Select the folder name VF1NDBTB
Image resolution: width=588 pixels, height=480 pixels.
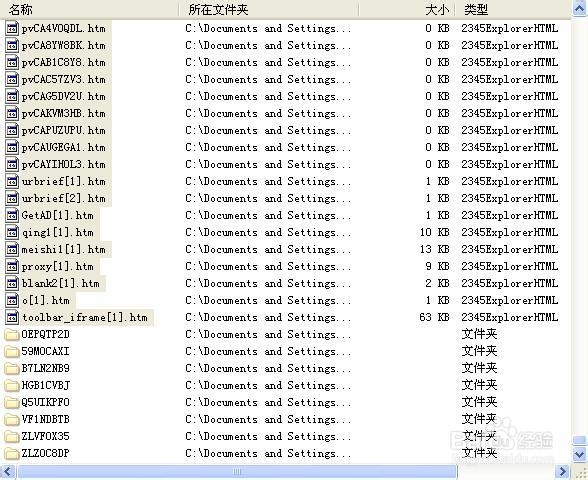point(45,419)
